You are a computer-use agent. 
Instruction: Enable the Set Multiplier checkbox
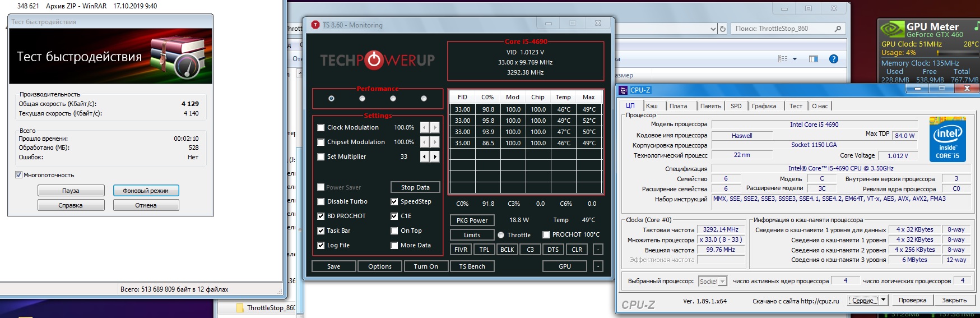(x=321, y=156)
